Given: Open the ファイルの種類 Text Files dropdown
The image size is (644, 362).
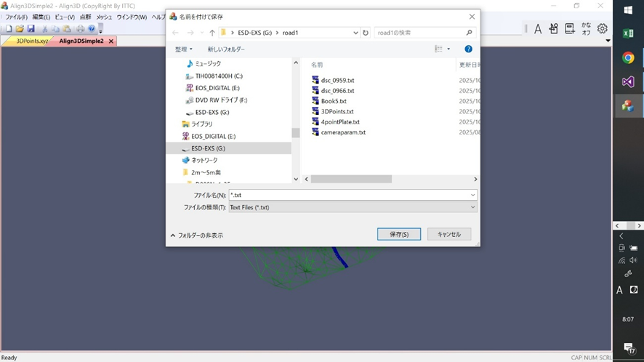Looking at the screenshot, I should point(353,207).
